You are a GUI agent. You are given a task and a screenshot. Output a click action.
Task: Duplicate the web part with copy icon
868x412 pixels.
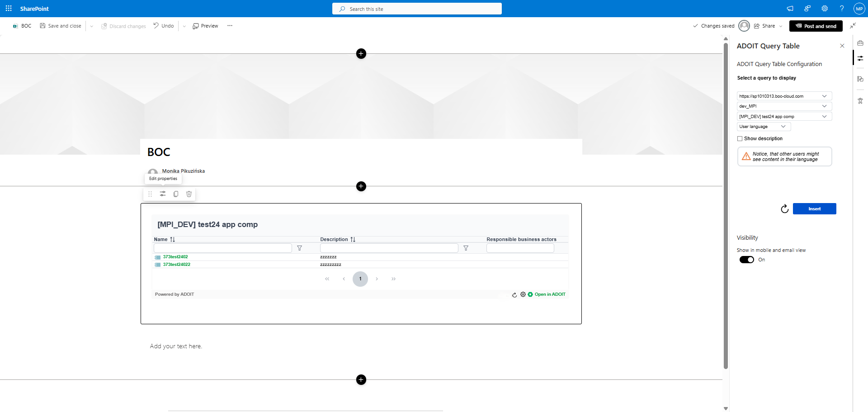176,194
